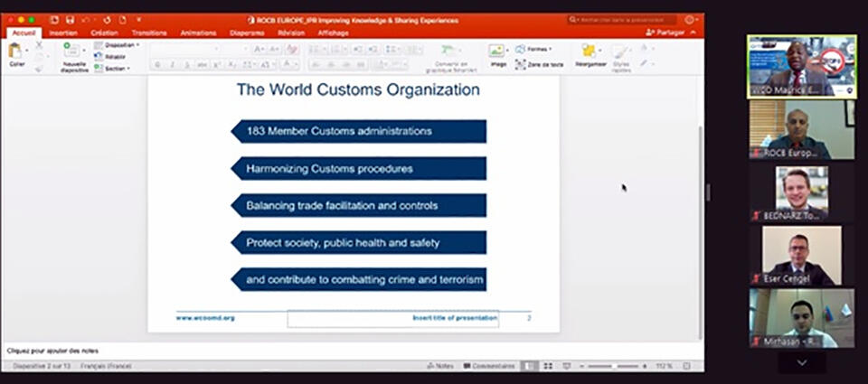This screenshot has width=868, height=384.
Task: Click the smiley feedback icon
Action: [x=690, y=20]
